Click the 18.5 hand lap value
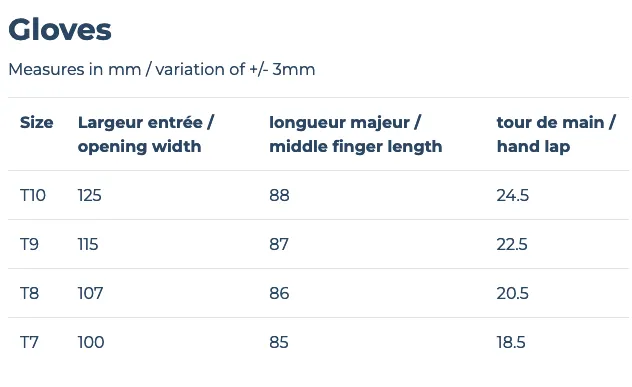632x387 pixels. pos(511,342)
